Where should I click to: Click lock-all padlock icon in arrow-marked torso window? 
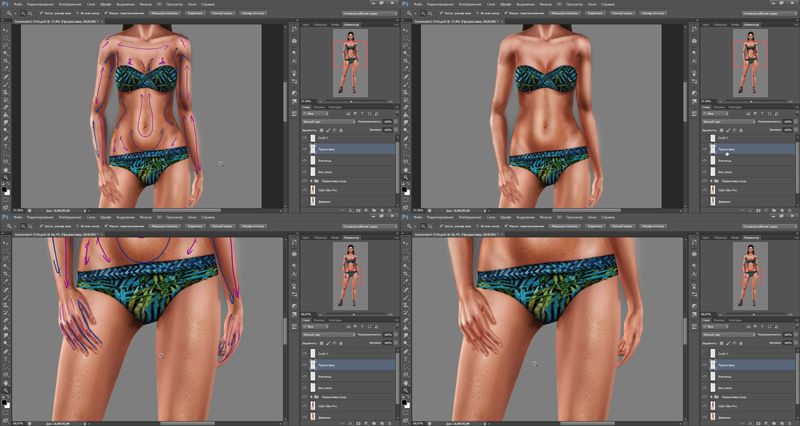click(341, 130)
